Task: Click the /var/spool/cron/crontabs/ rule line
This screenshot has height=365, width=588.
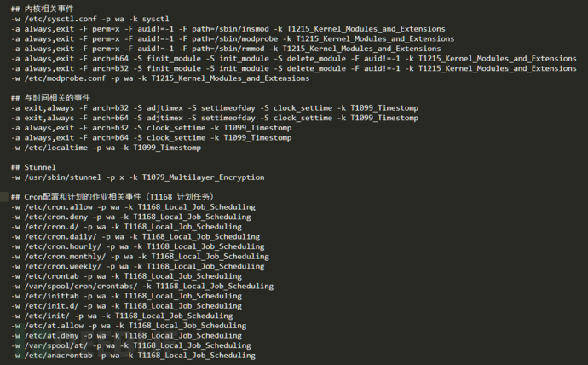Action: [142, 286]
